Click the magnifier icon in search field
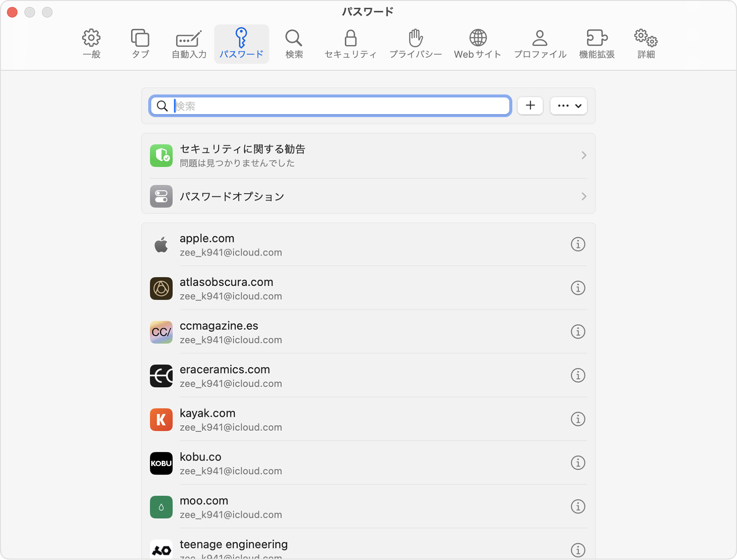737x560 pixels. tap(162, 106)
